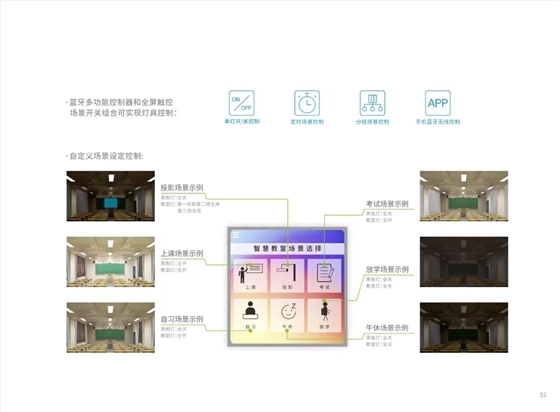Click the 投影场景示例 label
Viewport: 560px width, 412px height.
pyautogui.click(x=182, y=187)
